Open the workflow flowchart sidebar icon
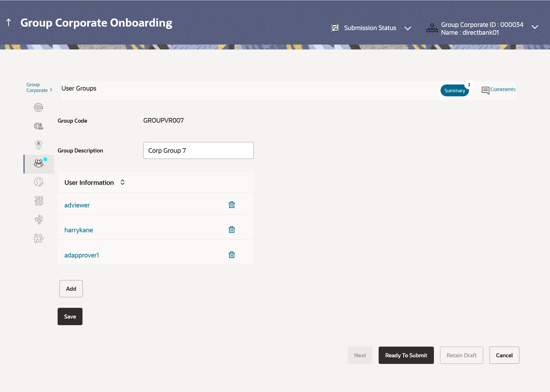This screenshot has height=392, width=550. tap(38, 220)
